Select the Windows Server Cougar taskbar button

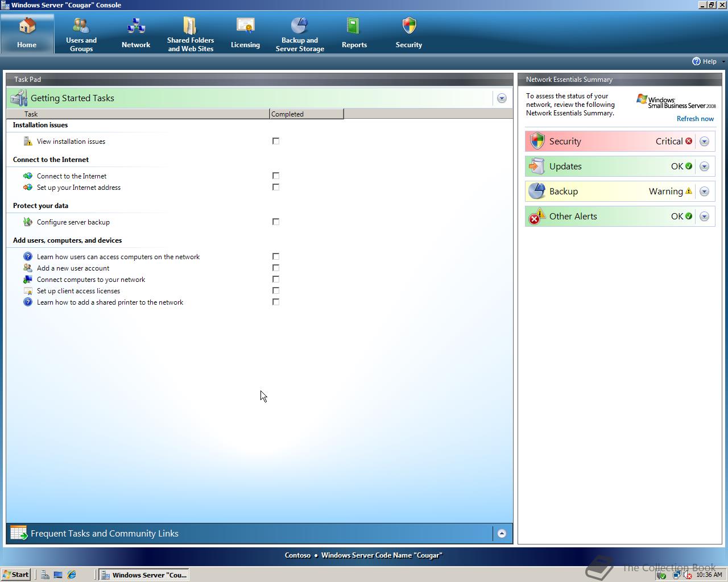[x=143, y=575]
